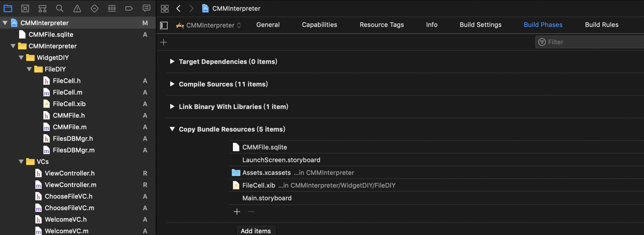This screenshot has width=644, height=235.
Task: Open the Find navigator magnifier icon
Action: [60, 8]
